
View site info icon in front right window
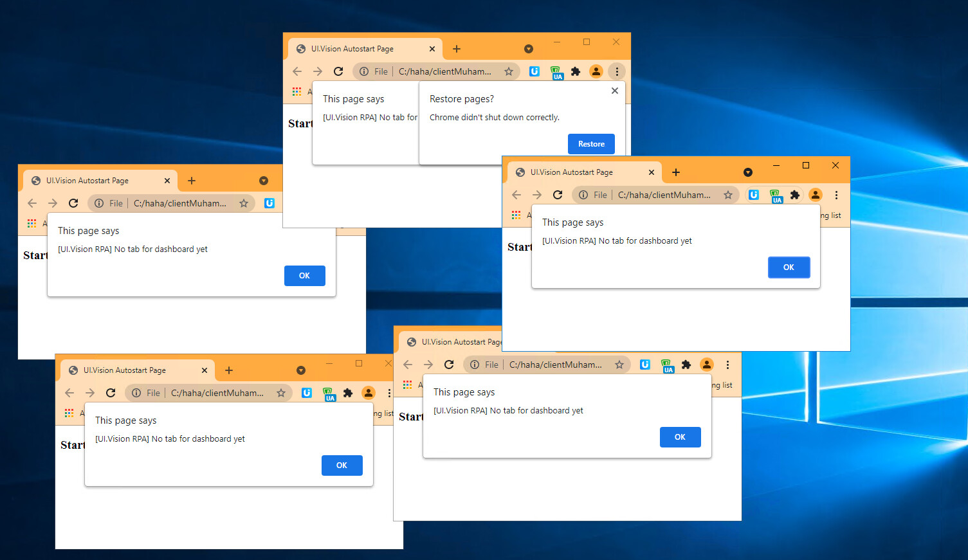point(583,195)
